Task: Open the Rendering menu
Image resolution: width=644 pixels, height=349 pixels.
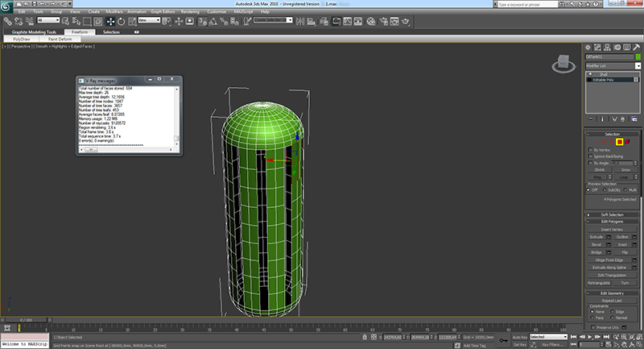Action: pos(190,11)
